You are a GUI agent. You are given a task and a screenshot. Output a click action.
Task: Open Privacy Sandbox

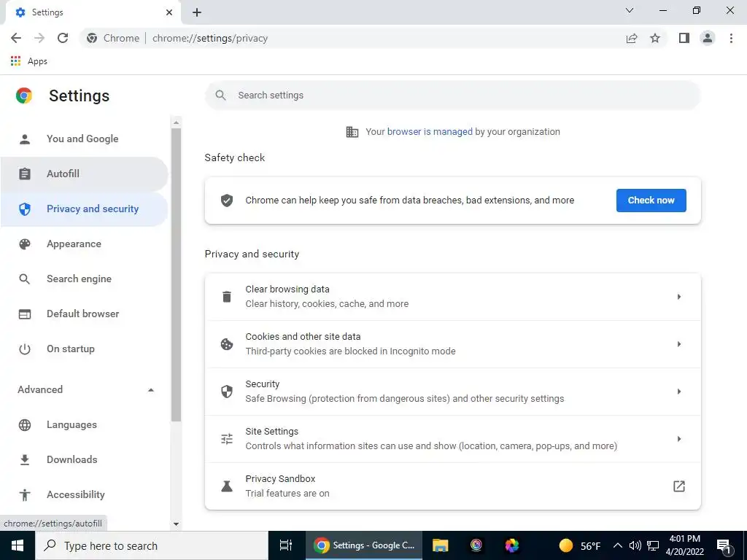click(x=452, y=486)
